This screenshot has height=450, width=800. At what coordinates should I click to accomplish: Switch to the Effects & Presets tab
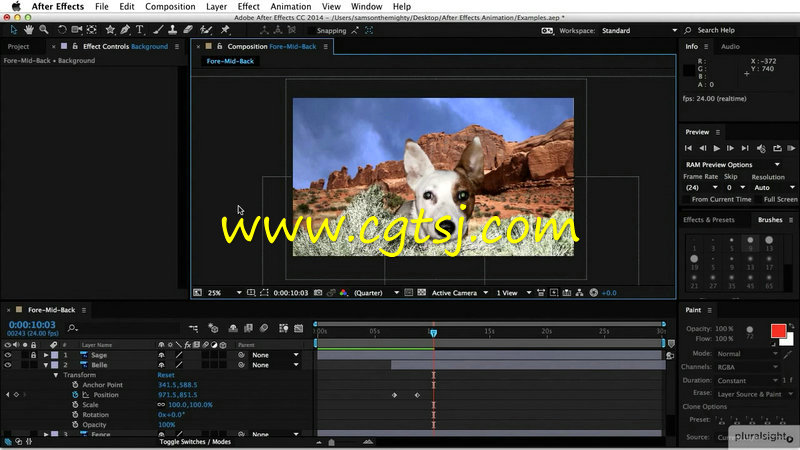pyautogui.click(x=709, y=220)
